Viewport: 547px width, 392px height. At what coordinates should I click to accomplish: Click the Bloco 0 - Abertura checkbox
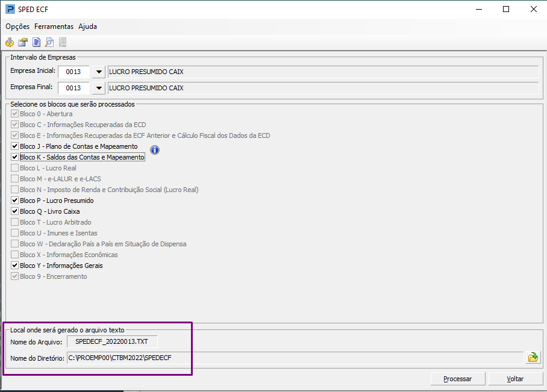tap(14, 114)
